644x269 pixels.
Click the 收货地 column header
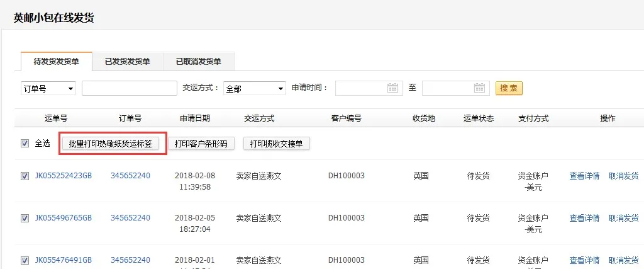(424, 118)
